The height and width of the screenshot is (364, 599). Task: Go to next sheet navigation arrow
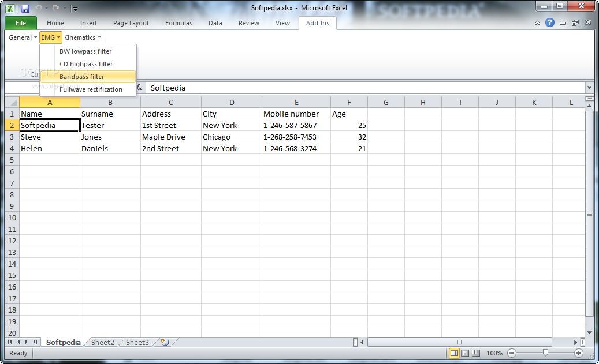pyautogui.click(x=27, y=342)
